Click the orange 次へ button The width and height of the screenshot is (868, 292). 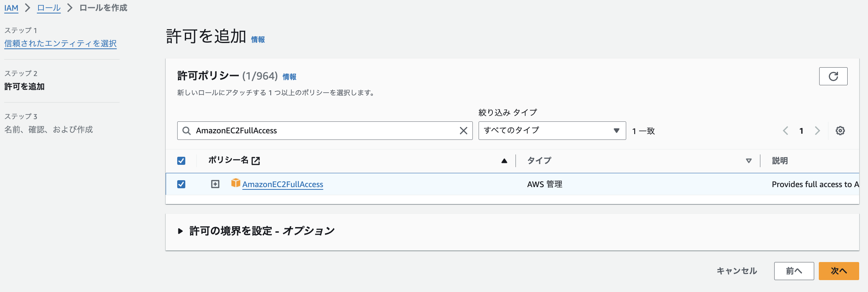[838, 271]
